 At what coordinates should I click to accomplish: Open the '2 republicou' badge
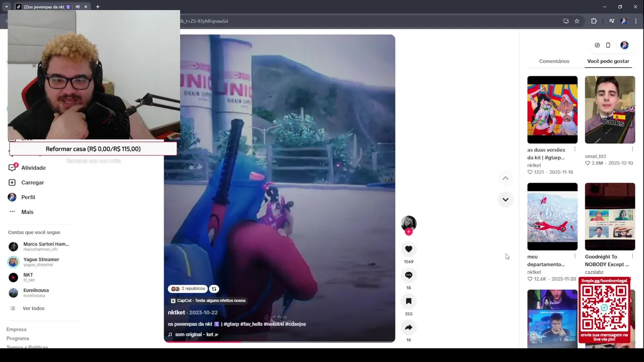188,289
